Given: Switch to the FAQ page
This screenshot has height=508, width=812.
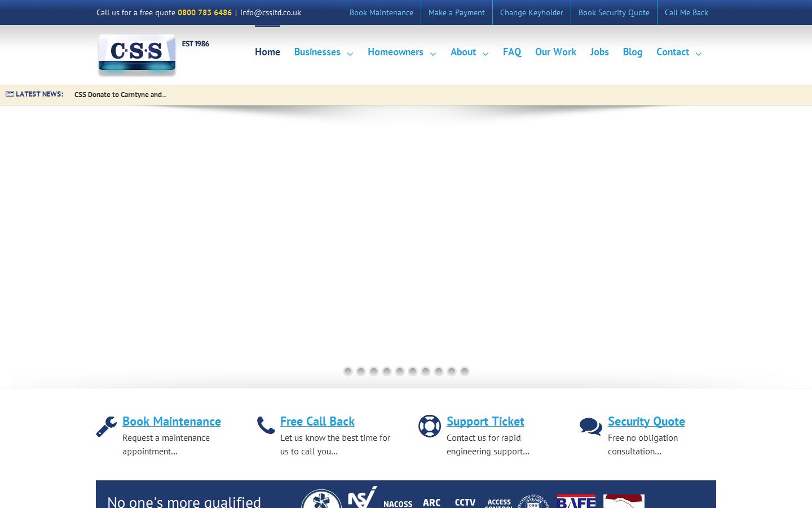Looking at the screenshot, I should click(511, 52).
